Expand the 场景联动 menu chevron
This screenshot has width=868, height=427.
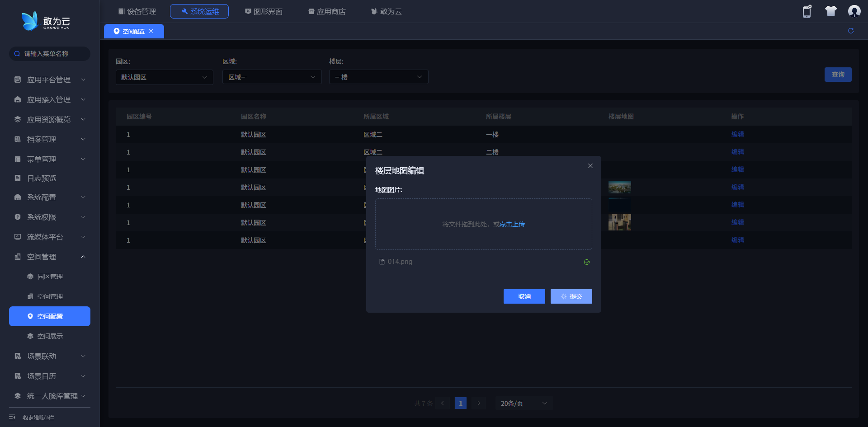83,356
